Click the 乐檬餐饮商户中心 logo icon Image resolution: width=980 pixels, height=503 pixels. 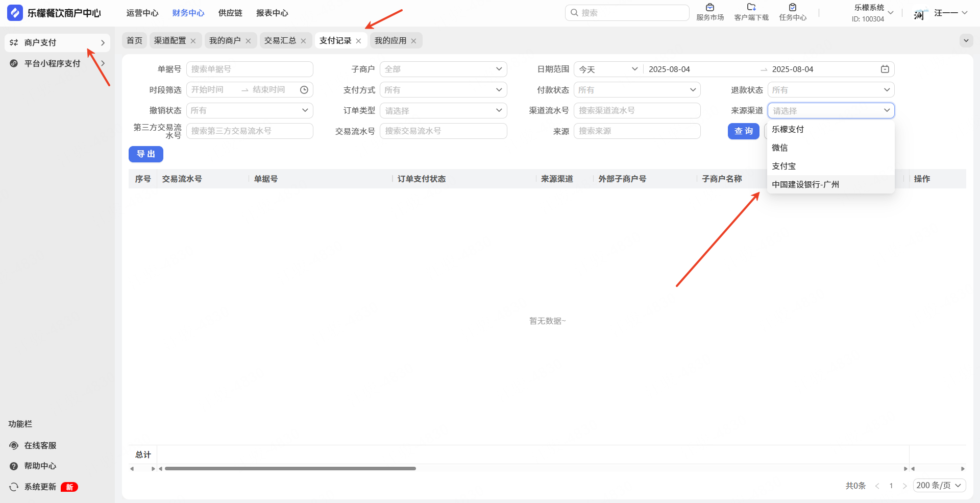pyautogui.click(x=15, y=13)
